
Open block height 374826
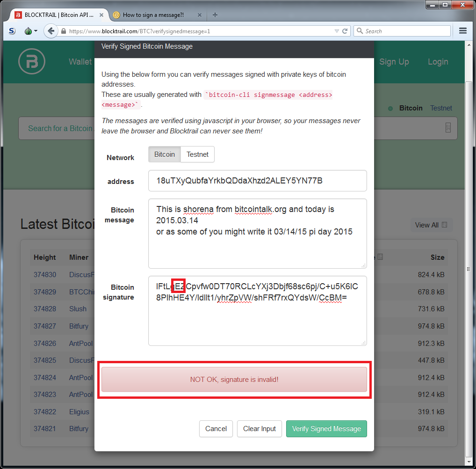coord(45,343)
